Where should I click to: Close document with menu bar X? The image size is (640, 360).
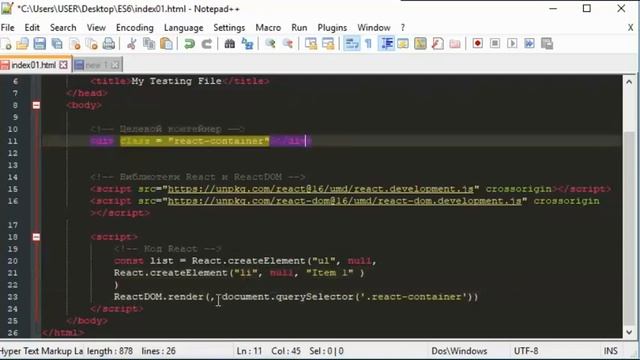(631, 28)
